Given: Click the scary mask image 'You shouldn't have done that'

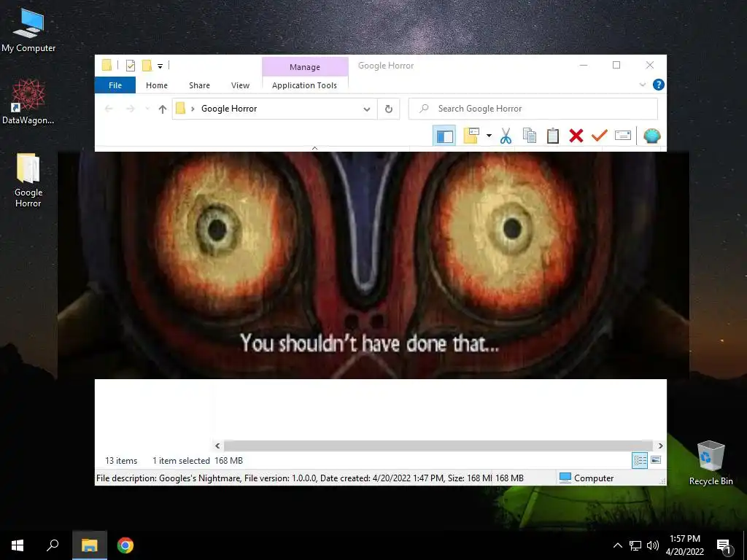Looking at the screenshot, I should coord(373,265).
